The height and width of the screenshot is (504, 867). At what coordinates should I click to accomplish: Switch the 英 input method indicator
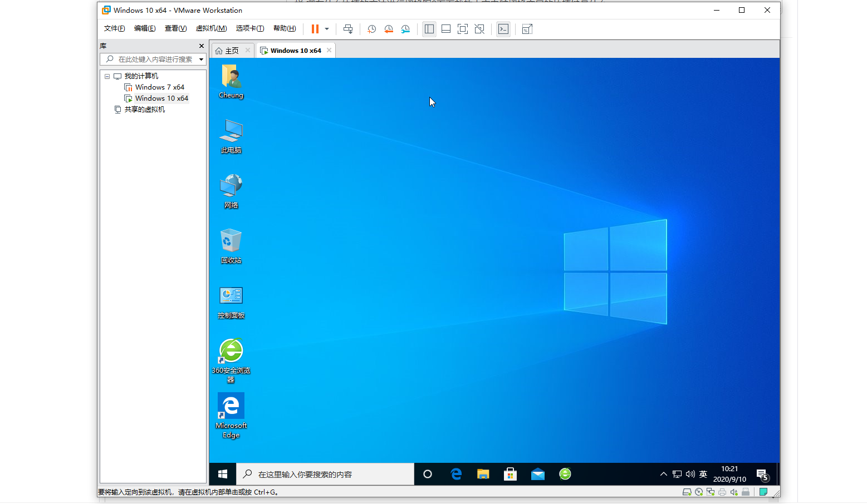703,474
